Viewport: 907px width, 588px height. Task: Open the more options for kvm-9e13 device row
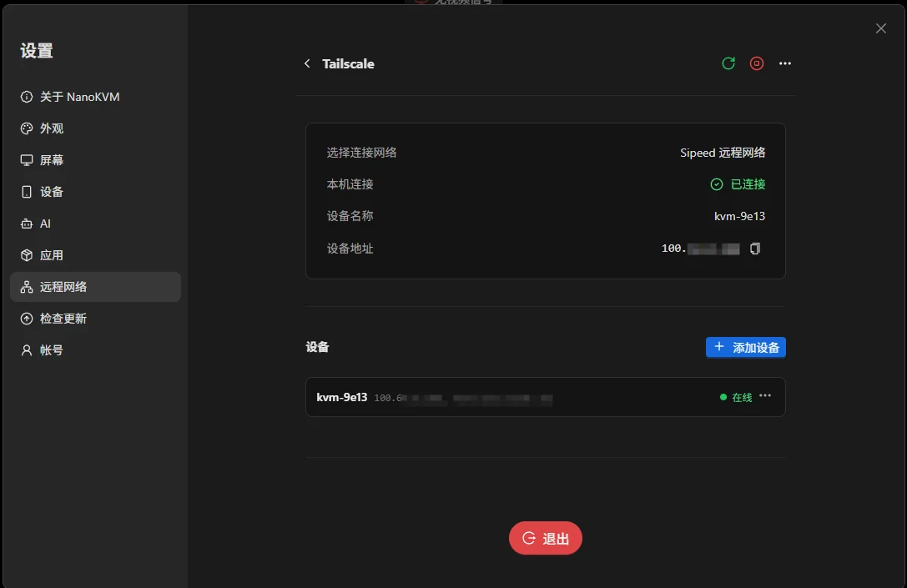coord(765,396)
